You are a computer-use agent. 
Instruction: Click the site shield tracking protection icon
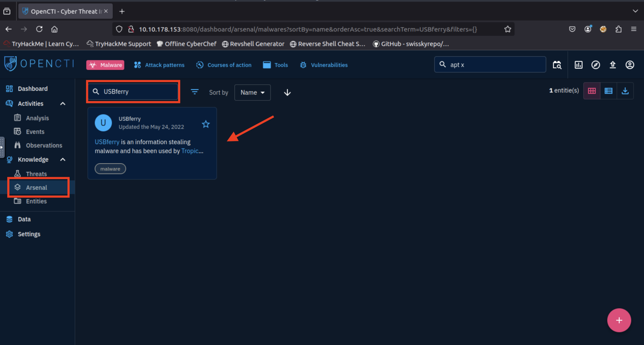click(x=119, y=29)
